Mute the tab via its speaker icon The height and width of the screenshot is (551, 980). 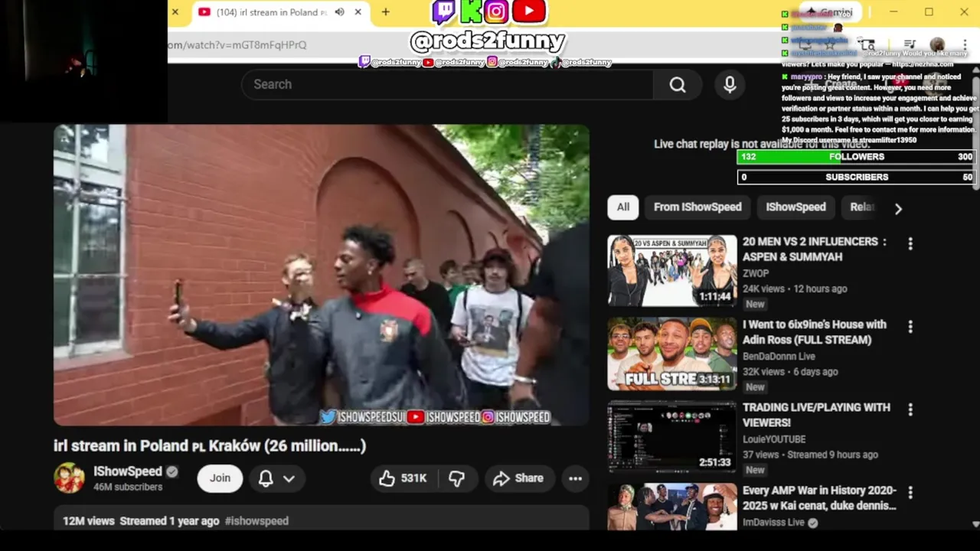coord(339,12)
